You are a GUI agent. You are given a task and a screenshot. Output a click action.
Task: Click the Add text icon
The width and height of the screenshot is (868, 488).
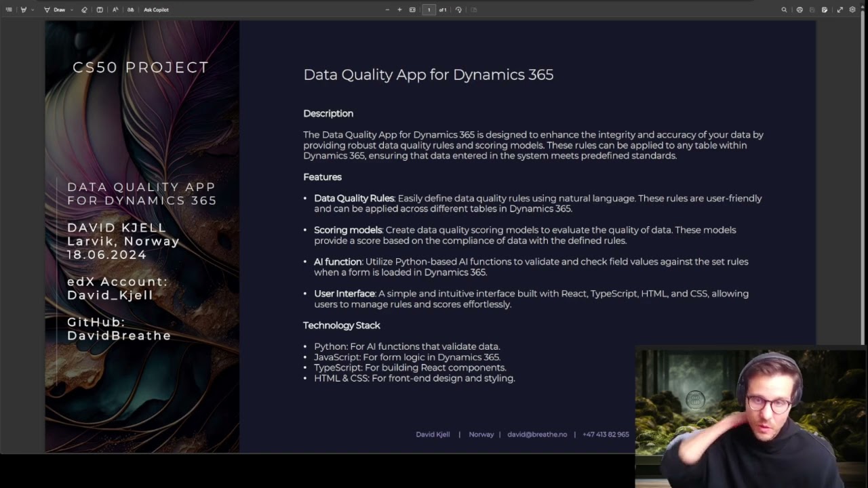[100, 9]
